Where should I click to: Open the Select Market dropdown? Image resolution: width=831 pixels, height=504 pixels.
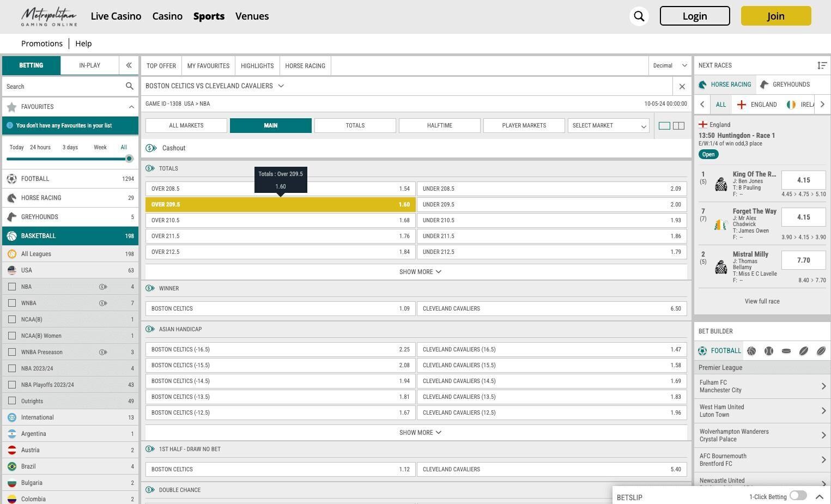click(609, 126)
